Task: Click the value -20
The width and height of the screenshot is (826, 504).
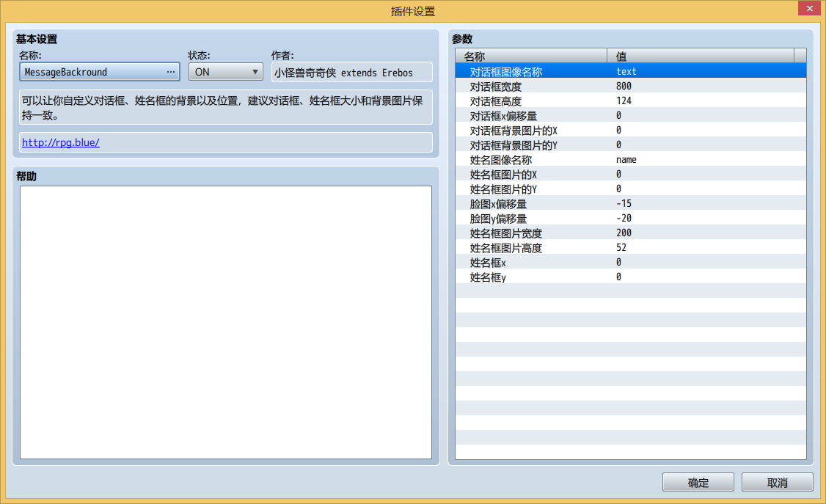Action: coord(624,219)
